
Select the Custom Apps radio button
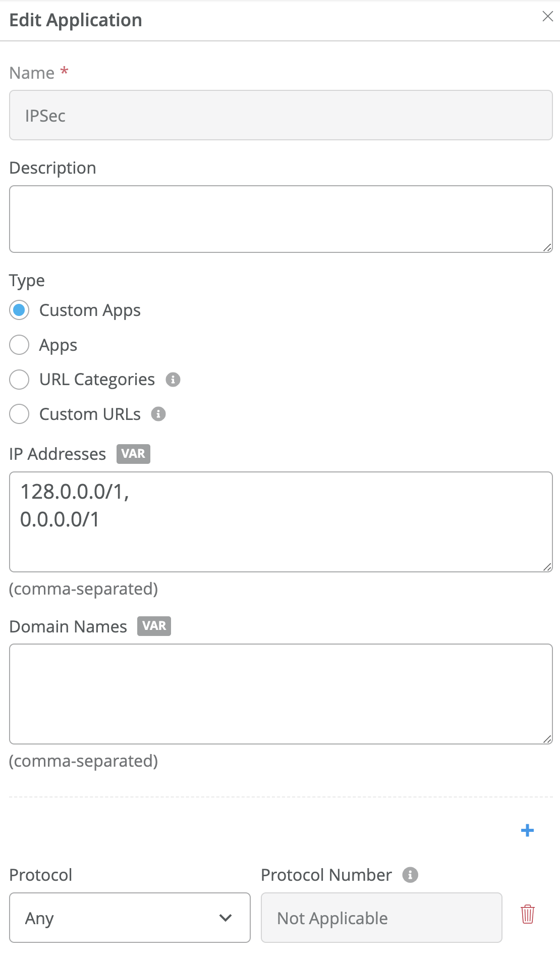19,310
